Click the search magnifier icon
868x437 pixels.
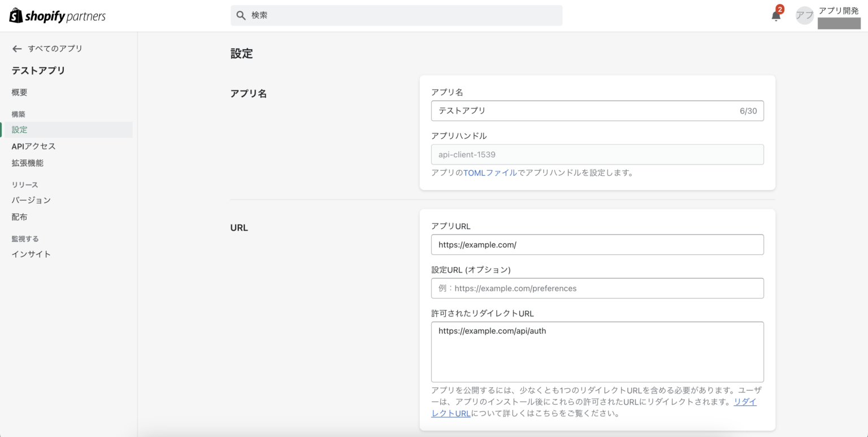tap(241, 15)
